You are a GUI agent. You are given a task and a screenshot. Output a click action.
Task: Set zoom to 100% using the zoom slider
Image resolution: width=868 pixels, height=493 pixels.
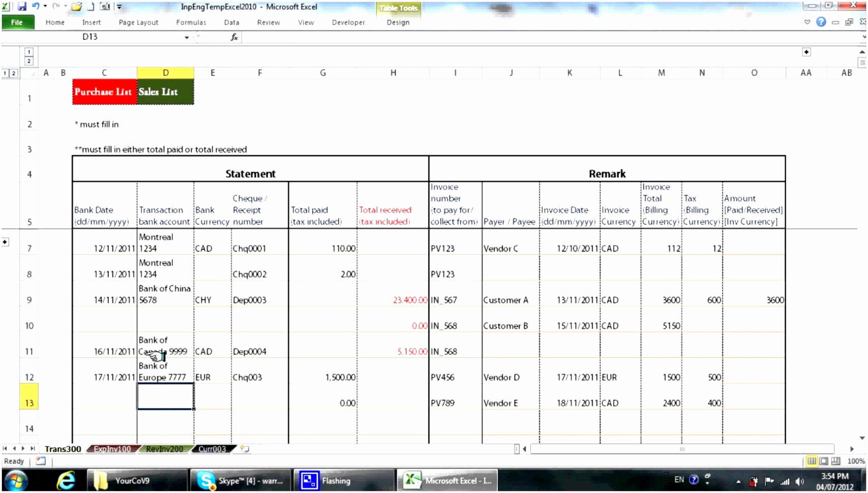(x=855, y=461)
